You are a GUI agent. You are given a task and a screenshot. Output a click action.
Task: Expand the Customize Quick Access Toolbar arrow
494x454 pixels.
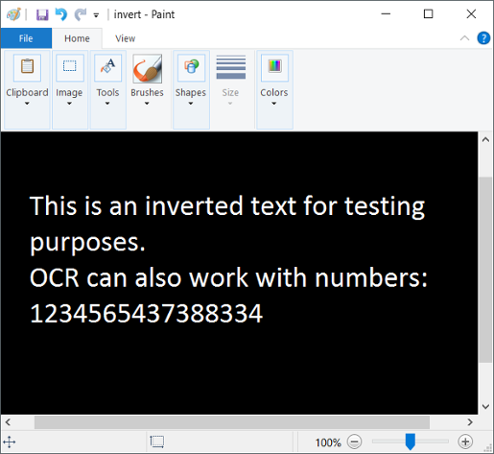coord(96,15)
